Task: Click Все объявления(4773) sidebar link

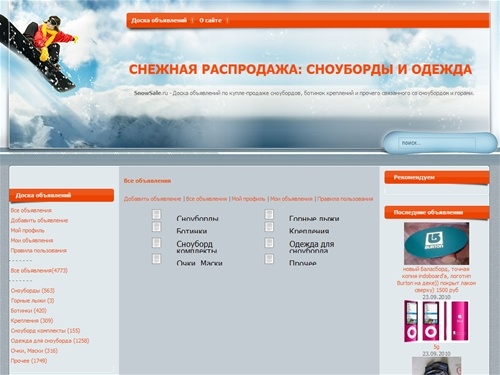Action: click(x=39, y=270)
